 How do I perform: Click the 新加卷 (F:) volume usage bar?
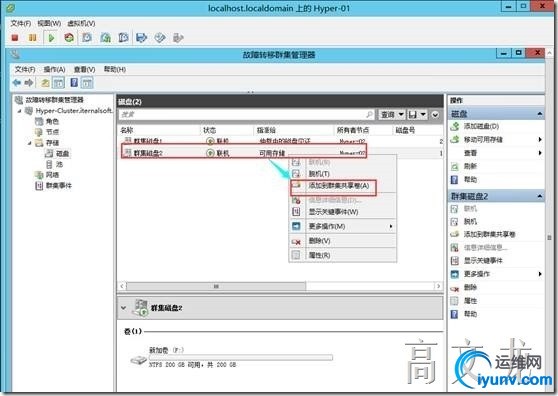(x=241, y=357)
